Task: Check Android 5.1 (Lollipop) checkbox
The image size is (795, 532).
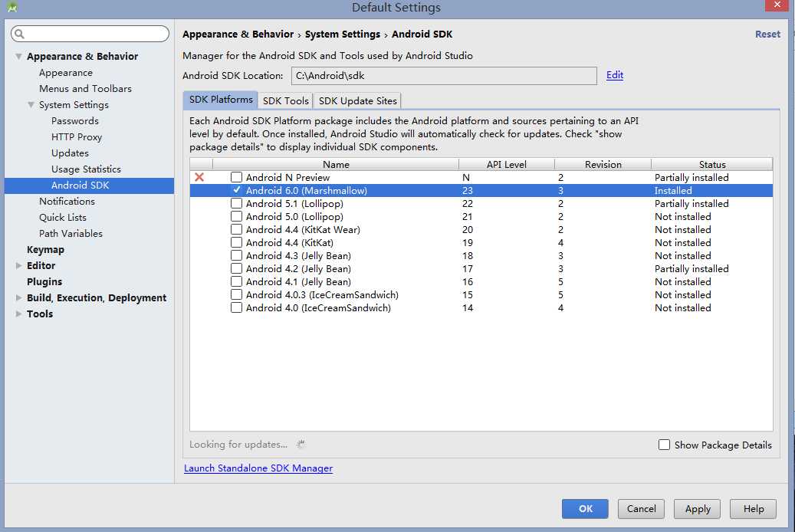Action: coord(236,203)
